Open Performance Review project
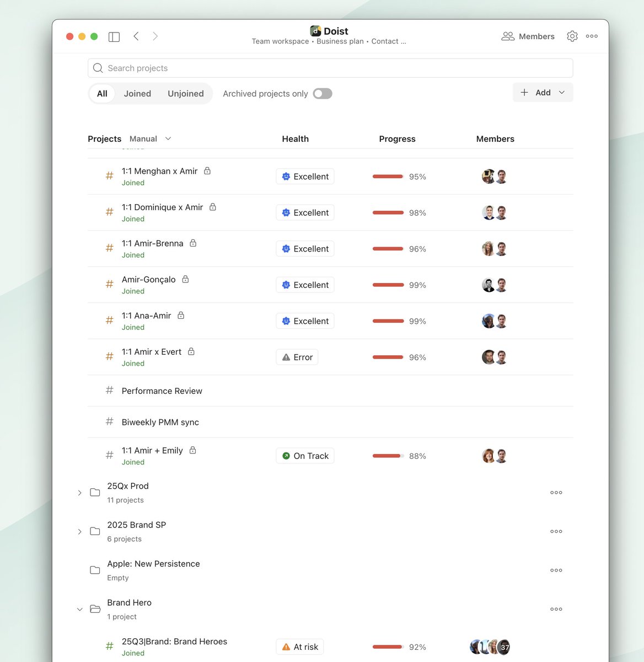 click(x=162, y=391)
